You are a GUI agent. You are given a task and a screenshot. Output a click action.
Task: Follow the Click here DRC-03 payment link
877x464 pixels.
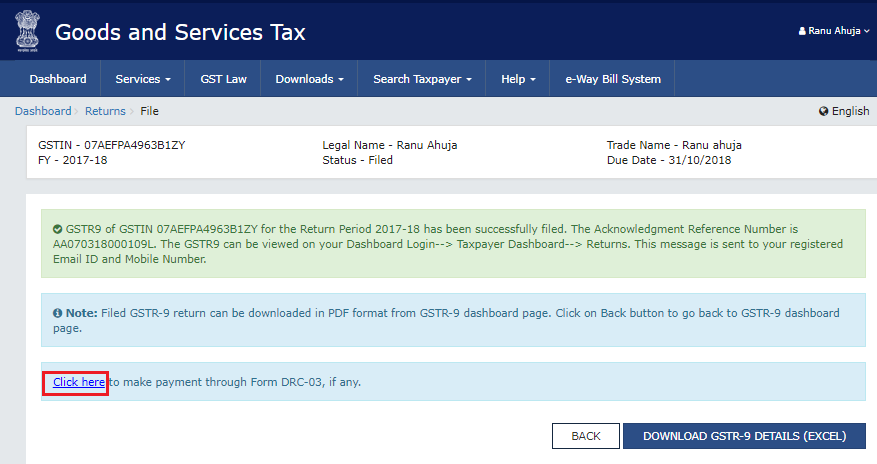(x=79, y=382)
